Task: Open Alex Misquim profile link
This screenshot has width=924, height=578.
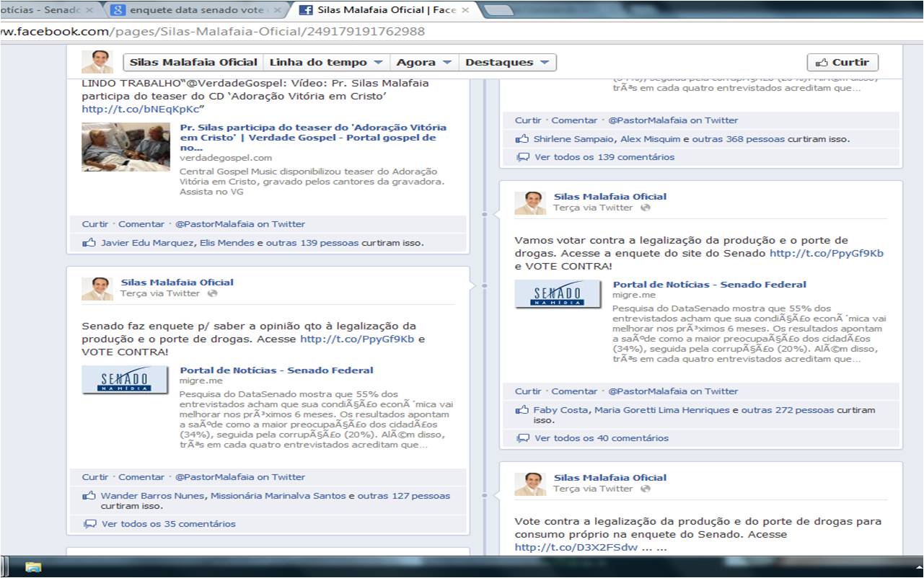Action: 652,139
